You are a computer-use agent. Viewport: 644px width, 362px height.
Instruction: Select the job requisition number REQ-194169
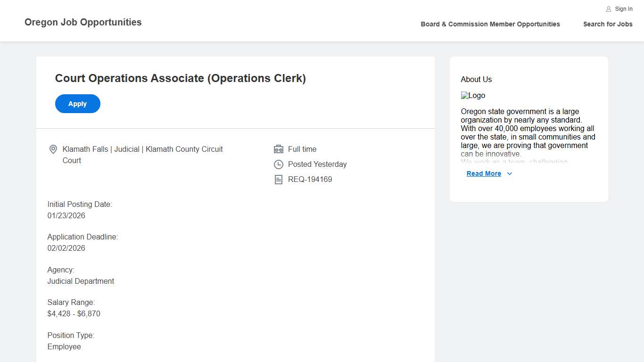[x=310, y=179]
